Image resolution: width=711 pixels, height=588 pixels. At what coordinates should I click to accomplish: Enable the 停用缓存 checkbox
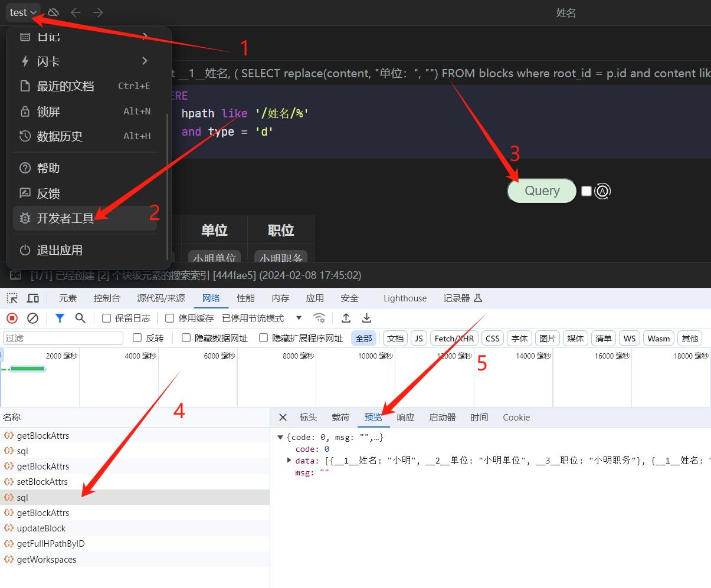pyautogui.click(x=170, y=318)
